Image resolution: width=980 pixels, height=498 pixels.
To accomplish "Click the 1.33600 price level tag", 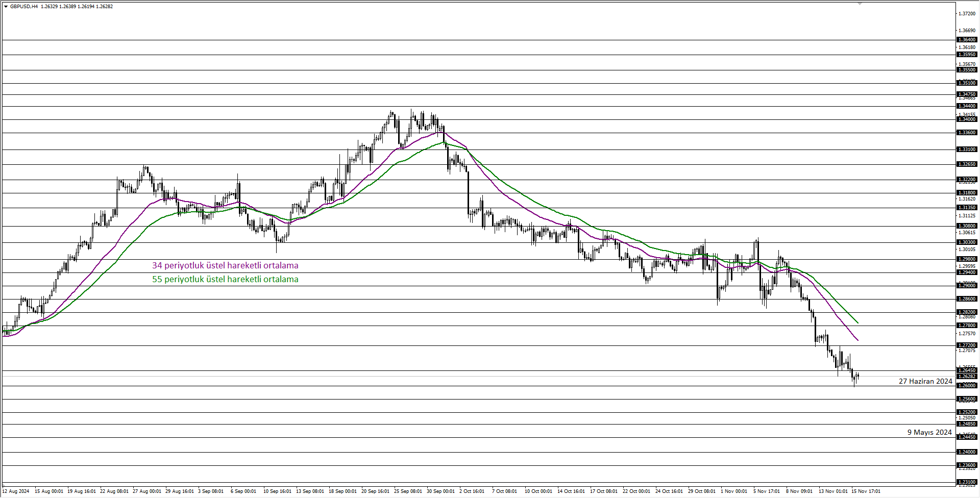I will pyautogui.click(x=966, y=133).
